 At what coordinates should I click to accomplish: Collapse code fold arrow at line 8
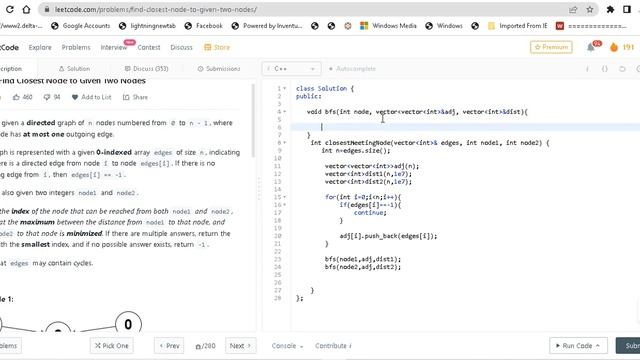(x=284, y=143)
